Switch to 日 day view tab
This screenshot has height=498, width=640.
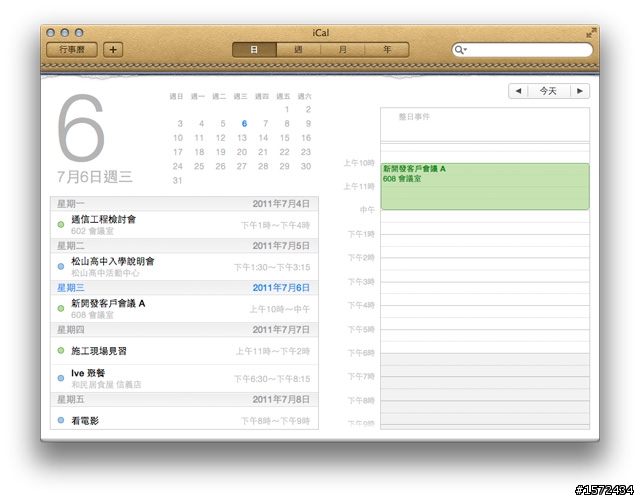click(254, 49)
